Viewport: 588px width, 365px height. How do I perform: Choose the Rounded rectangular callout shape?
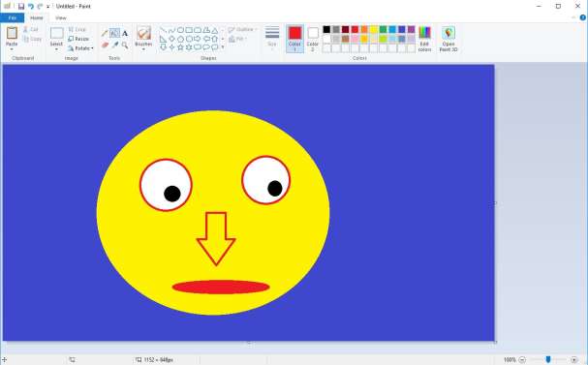[x=198, y=47]
